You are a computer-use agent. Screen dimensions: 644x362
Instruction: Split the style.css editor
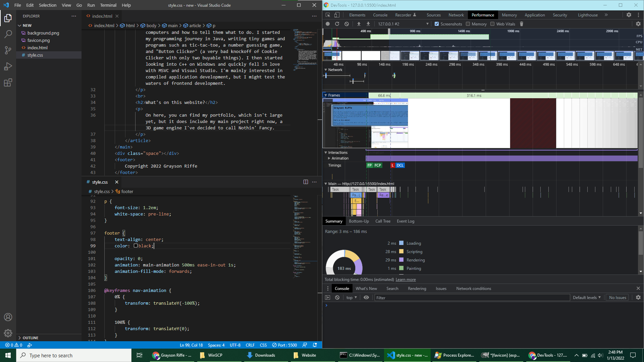coord(306,182)
